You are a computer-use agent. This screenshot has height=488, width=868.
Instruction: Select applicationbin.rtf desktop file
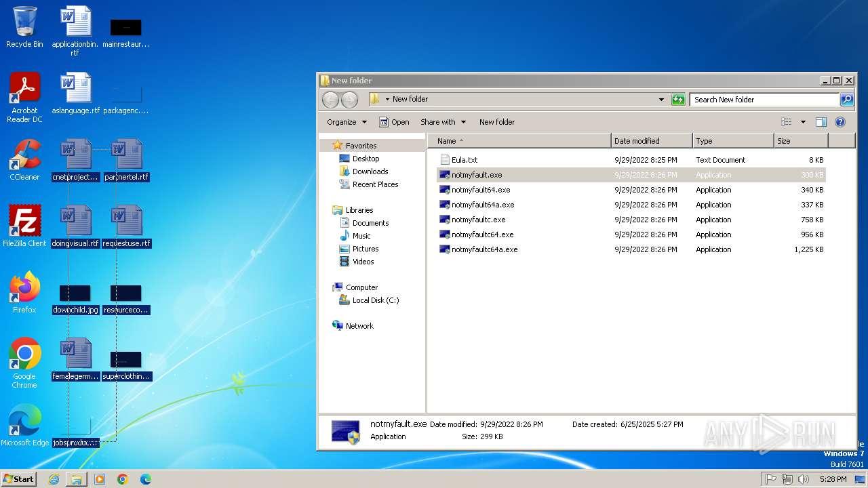75,31
